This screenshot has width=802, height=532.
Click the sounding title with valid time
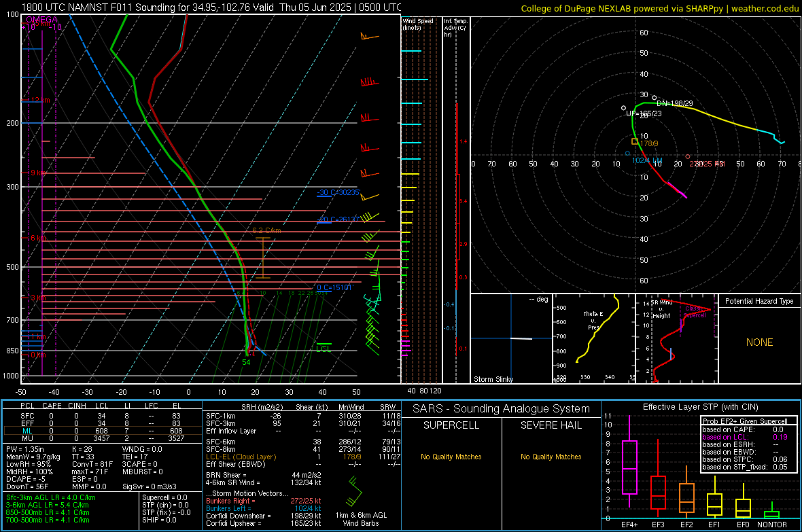(211, 7)
